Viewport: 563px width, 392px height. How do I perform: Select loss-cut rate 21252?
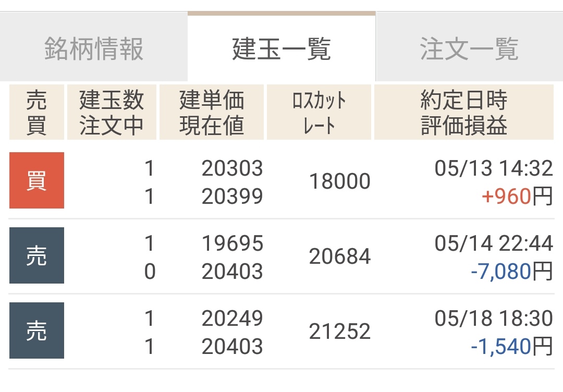[x=340, y=332]
